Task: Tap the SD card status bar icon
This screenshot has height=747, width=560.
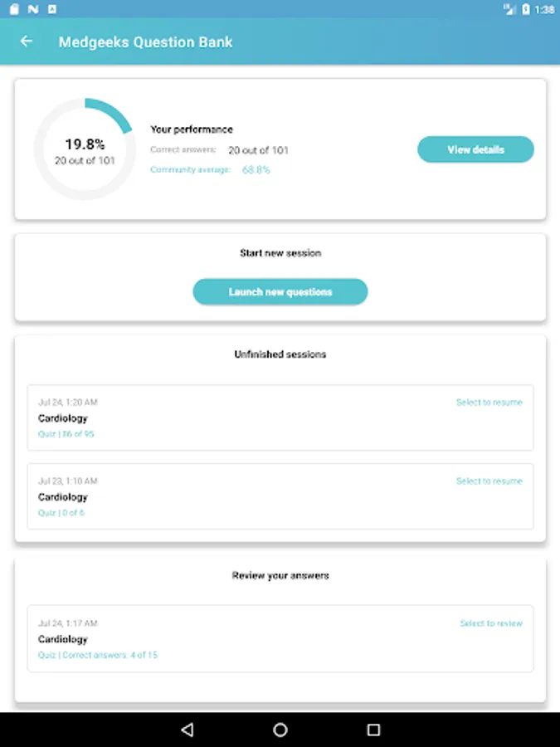Action: pyautogui.click(x=13, y=9)
